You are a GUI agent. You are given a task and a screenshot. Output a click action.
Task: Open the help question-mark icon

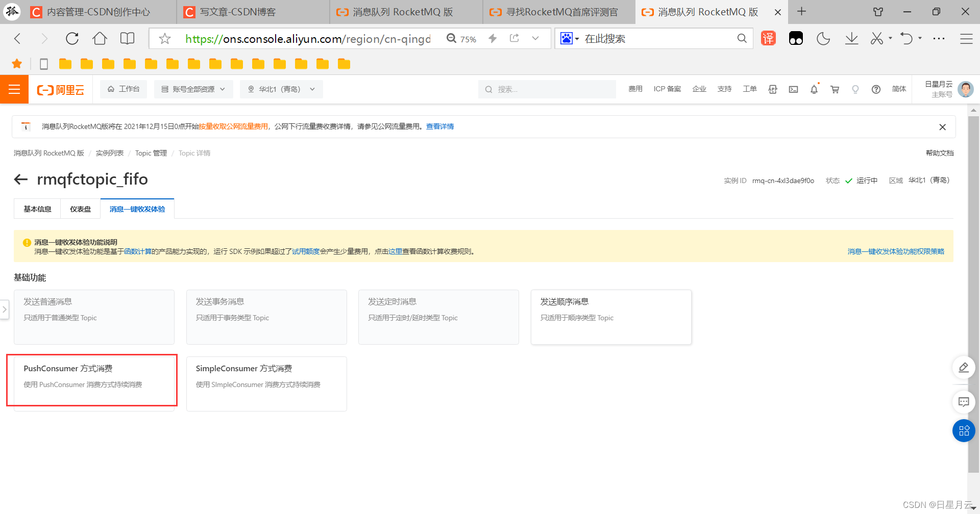point(876,89)
